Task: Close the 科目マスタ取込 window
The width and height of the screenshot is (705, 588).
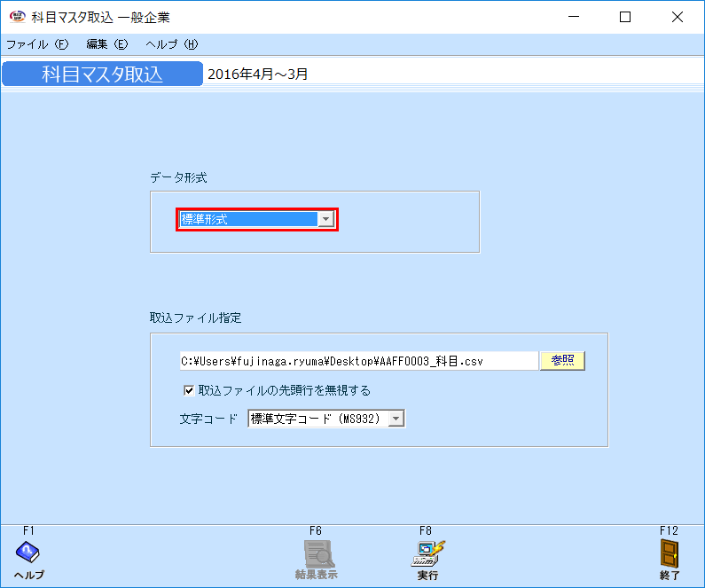Action: point(678,17)
